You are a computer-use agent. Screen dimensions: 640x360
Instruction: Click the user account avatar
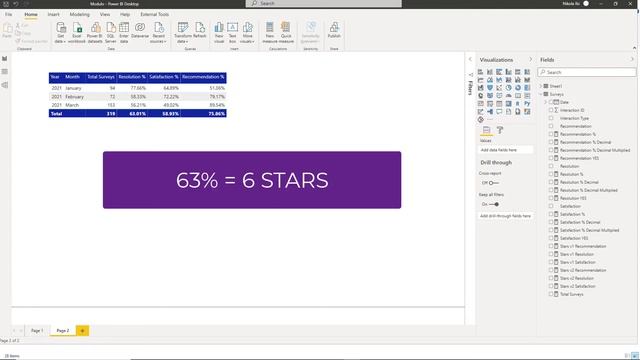pyautogui.click(x=586, y=3)
